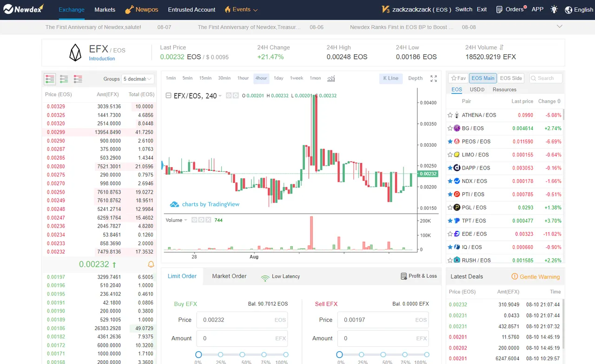The height and width of the screenshot is (364, 595).
Task: Open the Resources pair tab
Action: coord(504,90)
